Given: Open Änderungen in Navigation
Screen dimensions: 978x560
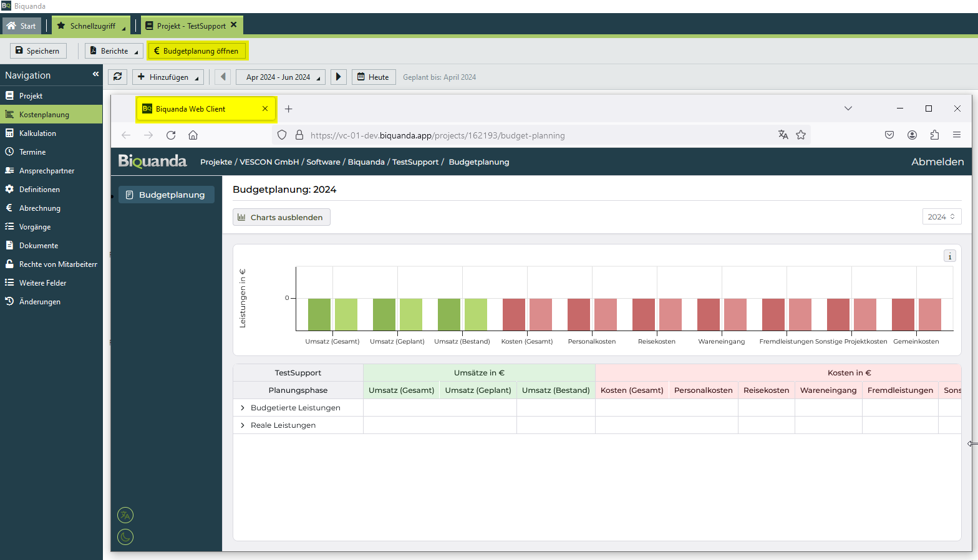Looking at the screenshot, I should (x=51, y=301).
